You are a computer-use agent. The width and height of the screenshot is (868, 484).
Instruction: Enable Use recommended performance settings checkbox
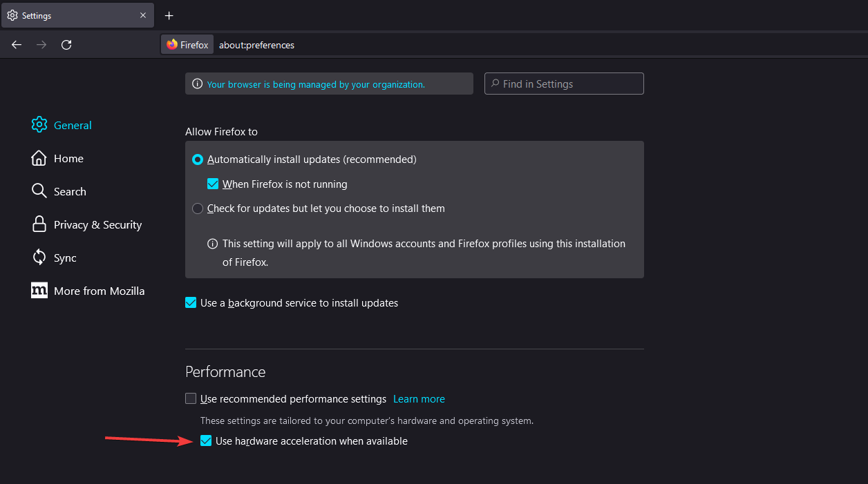[x=191, y=398]
